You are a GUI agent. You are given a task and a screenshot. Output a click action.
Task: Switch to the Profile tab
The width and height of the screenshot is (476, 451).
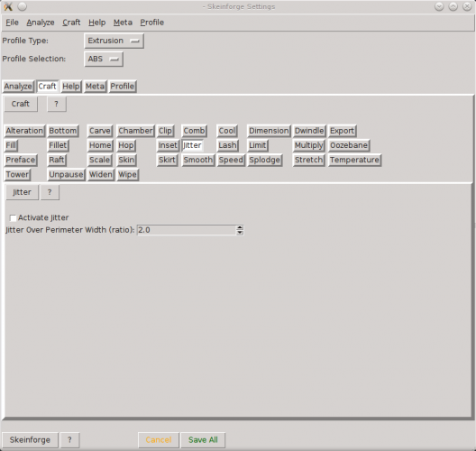coord(123,87)
